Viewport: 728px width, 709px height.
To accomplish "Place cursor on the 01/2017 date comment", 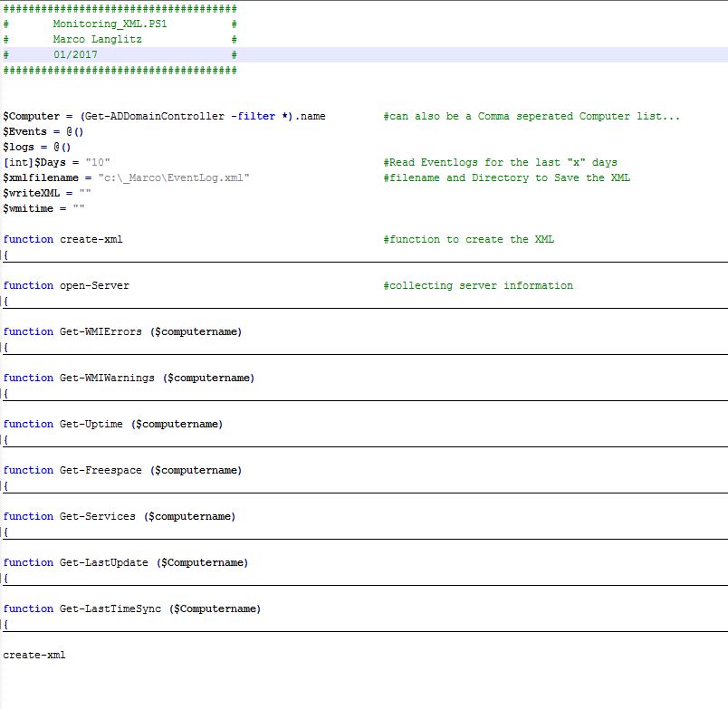I will point(75,54).
